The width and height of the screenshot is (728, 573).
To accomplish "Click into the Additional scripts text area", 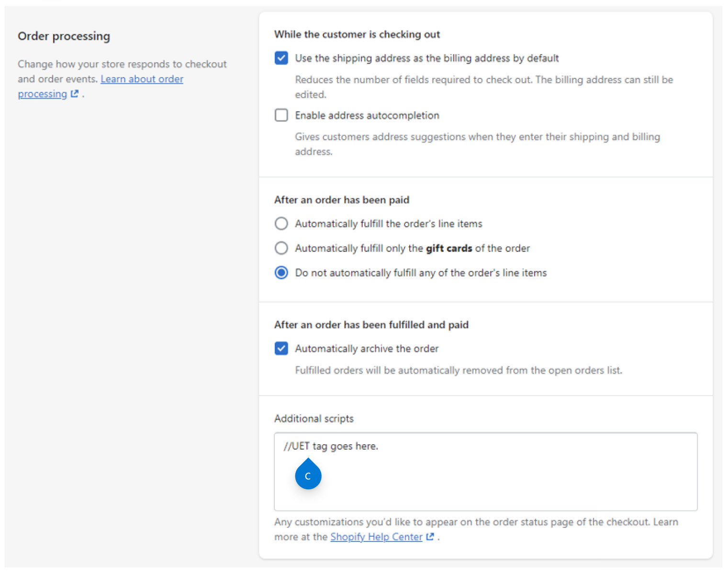I will tap(485, 472).
